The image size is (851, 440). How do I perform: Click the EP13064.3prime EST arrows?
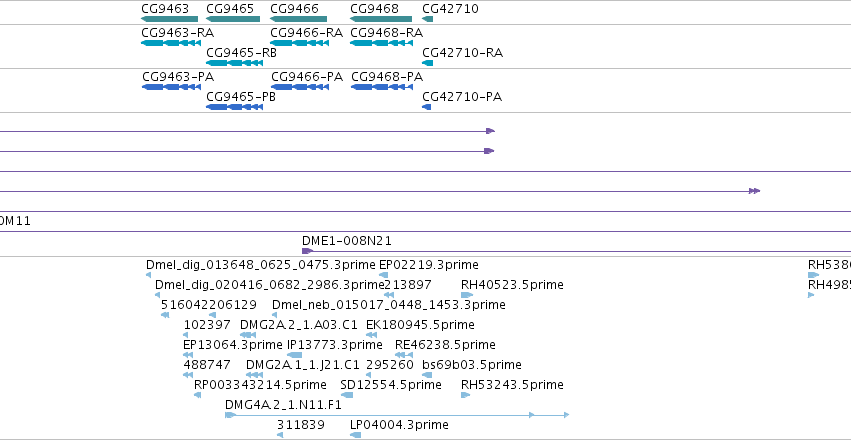coord(188,355)
